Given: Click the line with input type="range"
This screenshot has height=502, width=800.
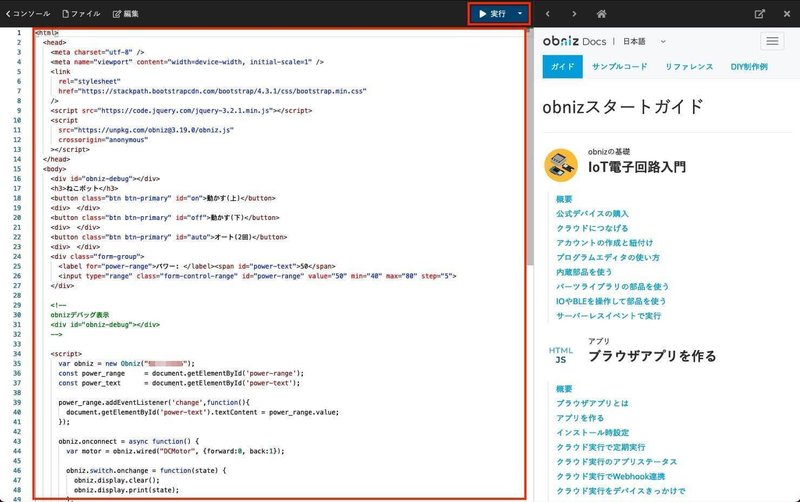Looking at the screenshot, I should click(257, 276).
